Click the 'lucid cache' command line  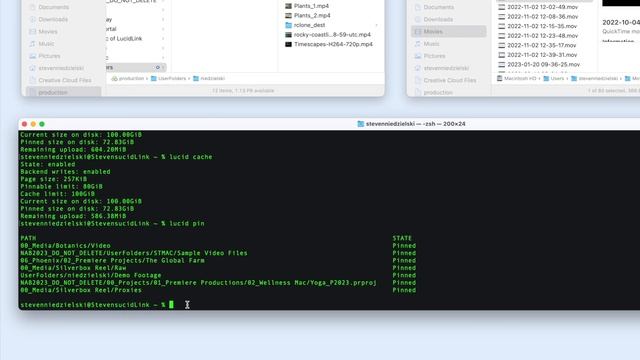116,157
